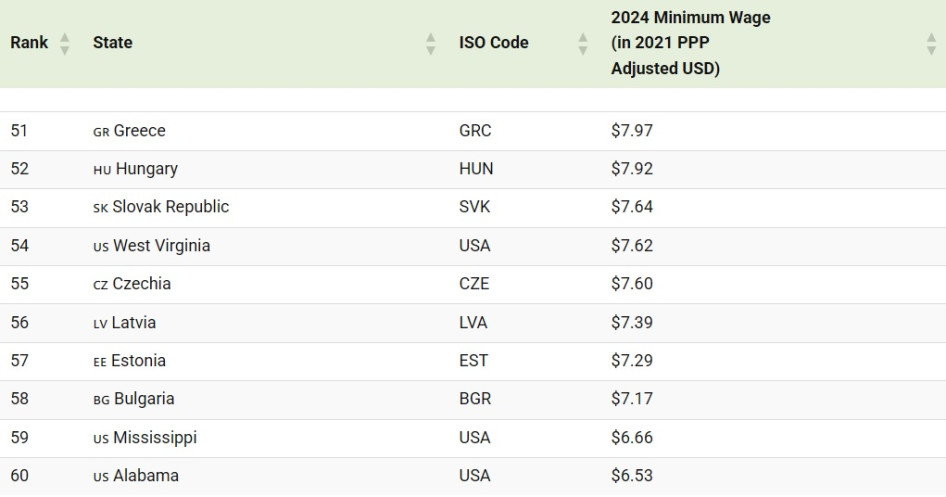The width and height of the screenshot is (946, 497).
Task: Click the ISO Code header label
Action: pos(494,43)
